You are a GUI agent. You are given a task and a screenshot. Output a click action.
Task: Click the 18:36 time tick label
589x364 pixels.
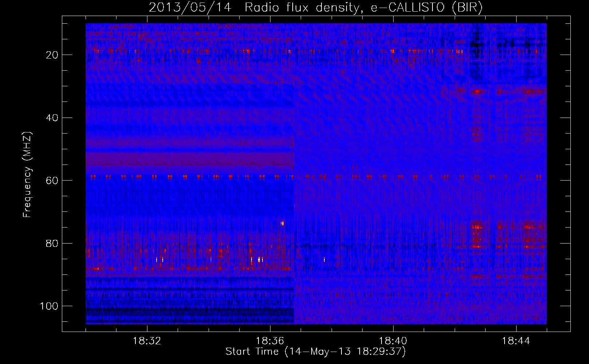[x=270, y=341]
